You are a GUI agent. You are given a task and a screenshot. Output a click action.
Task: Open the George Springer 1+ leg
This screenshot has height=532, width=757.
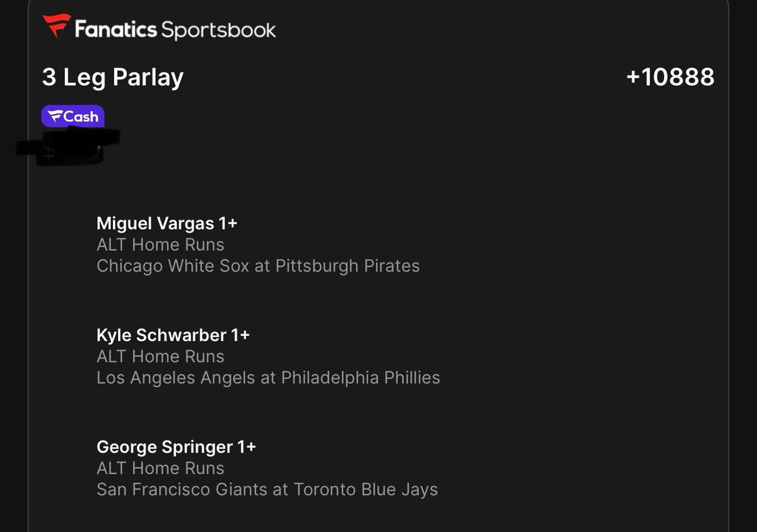pos(176,447)
